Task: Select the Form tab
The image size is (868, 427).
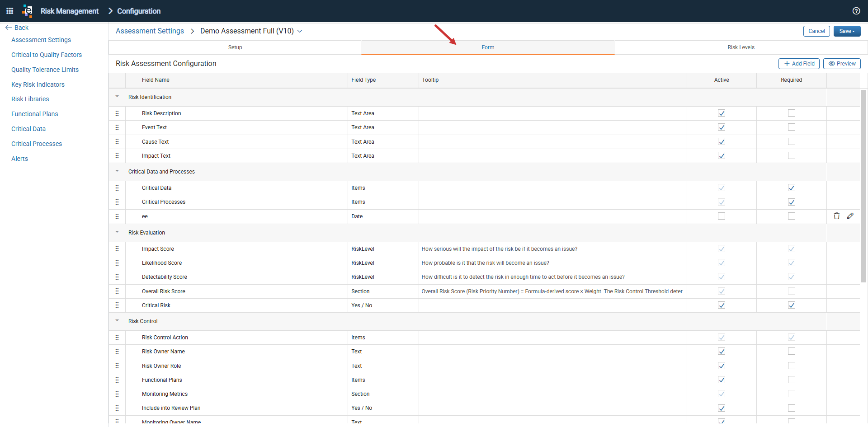Action: (488, 47)
